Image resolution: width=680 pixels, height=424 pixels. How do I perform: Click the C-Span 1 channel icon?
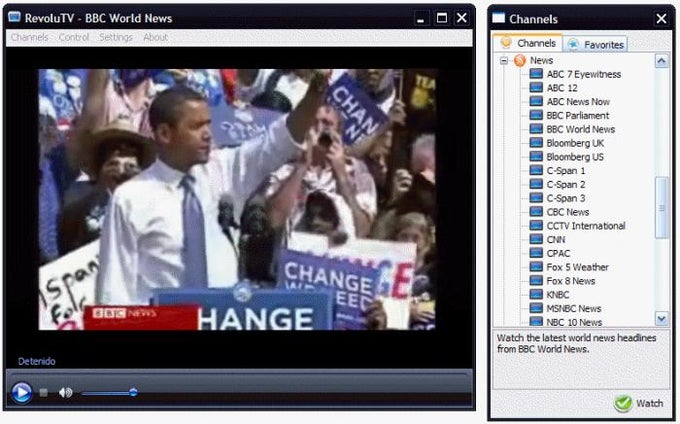click(x=536, y=170)
